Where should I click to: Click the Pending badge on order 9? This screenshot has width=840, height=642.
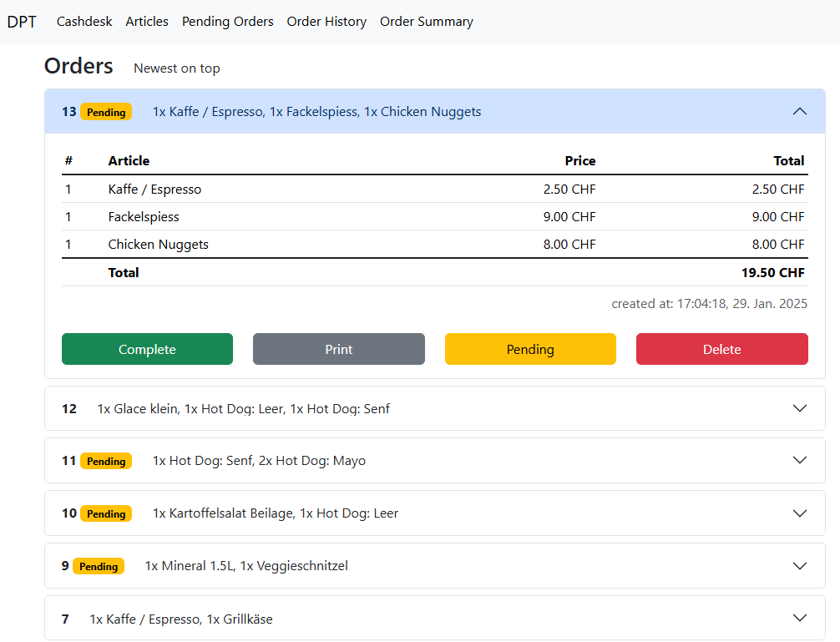99,566
